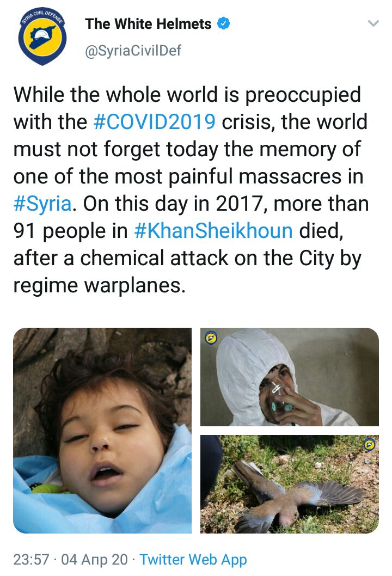Image resolution: width=392 pixels, height=576 pixels.
Task: Click the White Helmets watermark on bird photo
Action: [x=369, y=445]
